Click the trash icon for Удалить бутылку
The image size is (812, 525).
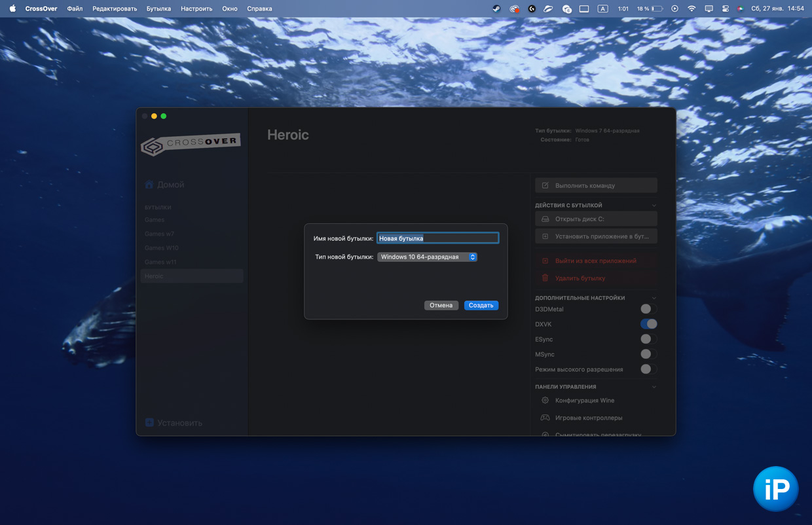[x=545, y=278]
